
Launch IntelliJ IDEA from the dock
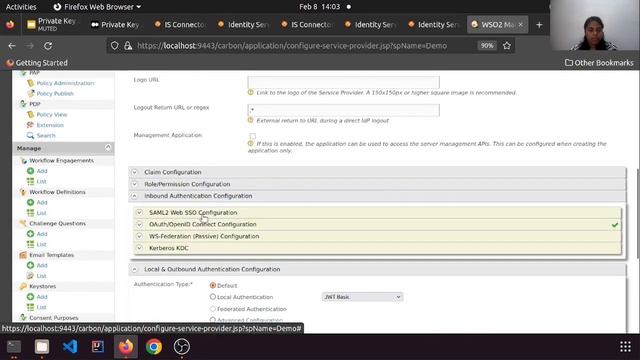pos(98,347)
